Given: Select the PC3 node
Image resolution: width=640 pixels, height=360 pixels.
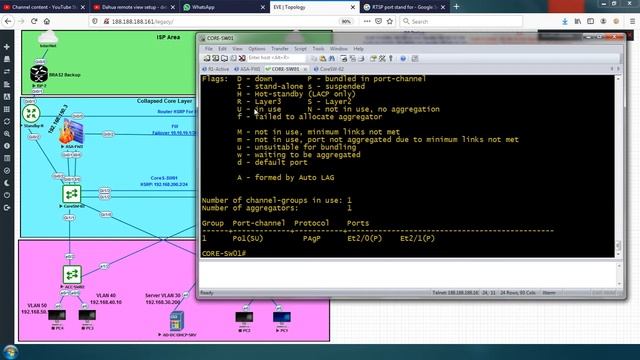Looking at the screenshot, I should (x=87, y=316).
